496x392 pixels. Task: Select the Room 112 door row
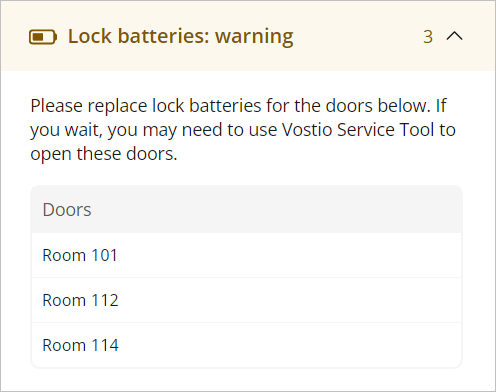pos(247,300)
